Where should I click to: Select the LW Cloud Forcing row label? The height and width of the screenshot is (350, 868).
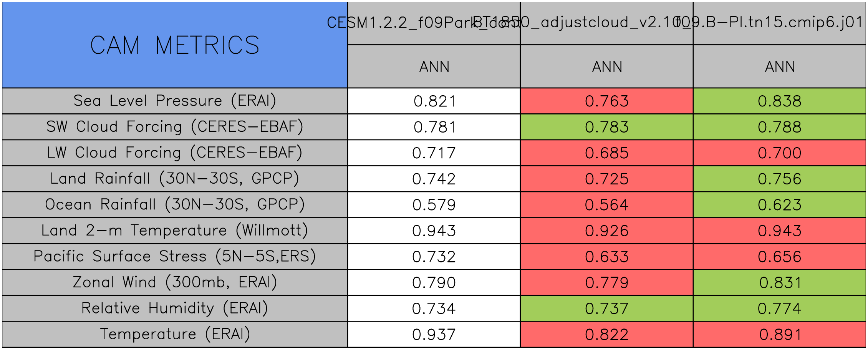click(x=175, y=153)
